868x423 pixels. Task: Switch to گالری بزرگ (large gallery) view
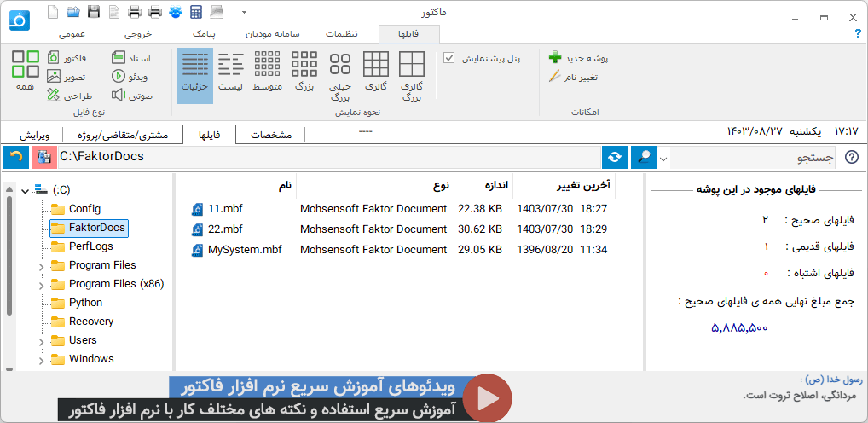[411, 77]
